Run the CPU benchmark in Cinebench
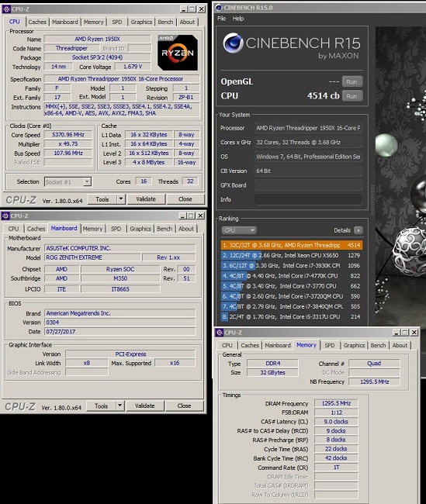Viewport: 426px width, 504px height. 352,96
